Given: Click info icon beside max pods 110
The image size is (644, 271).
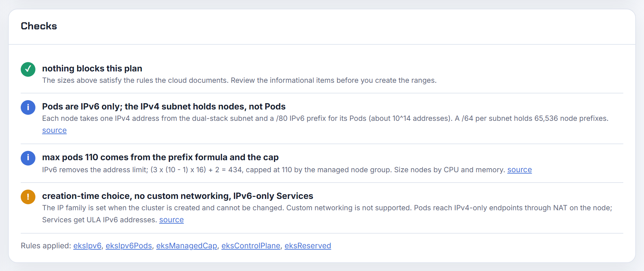Looking at the screenshot, I should coord(28,158).
